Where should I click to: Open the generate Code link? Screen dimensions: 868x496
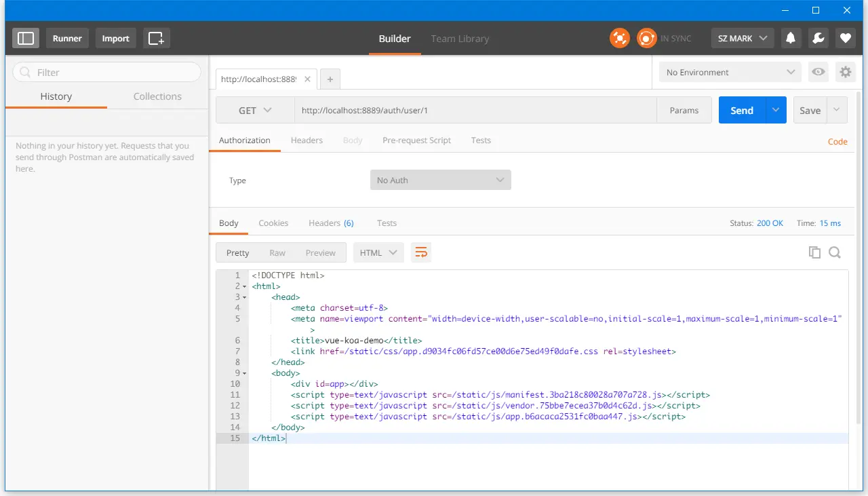837,142
